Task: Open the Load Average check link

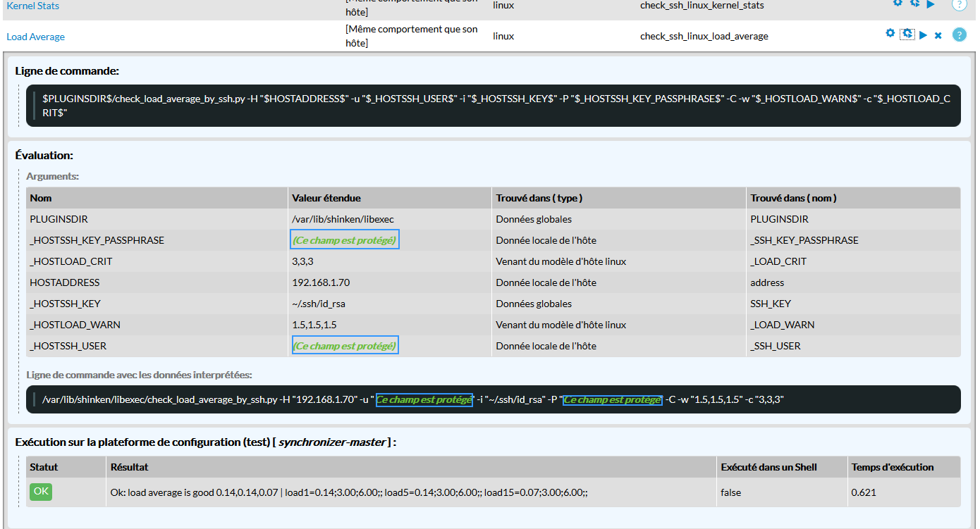Action: [35, 37]
